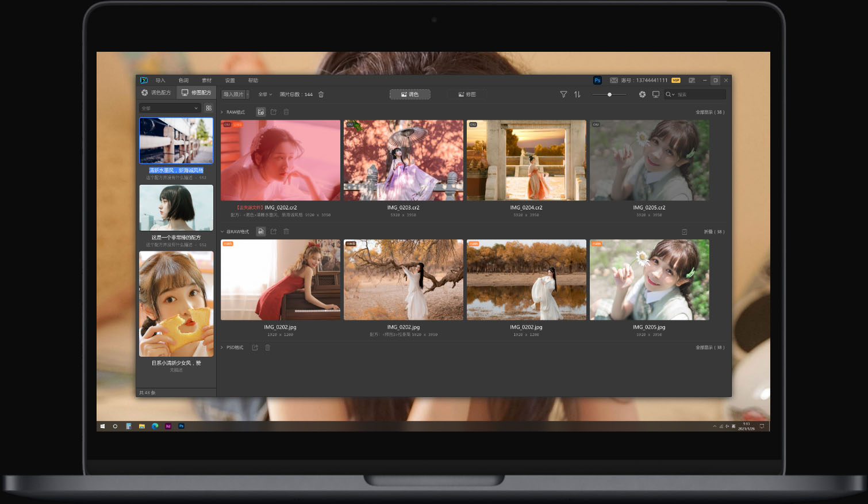Toggle the select-all clipboard icon in 非RAW格式 row

tap(685, 232)
